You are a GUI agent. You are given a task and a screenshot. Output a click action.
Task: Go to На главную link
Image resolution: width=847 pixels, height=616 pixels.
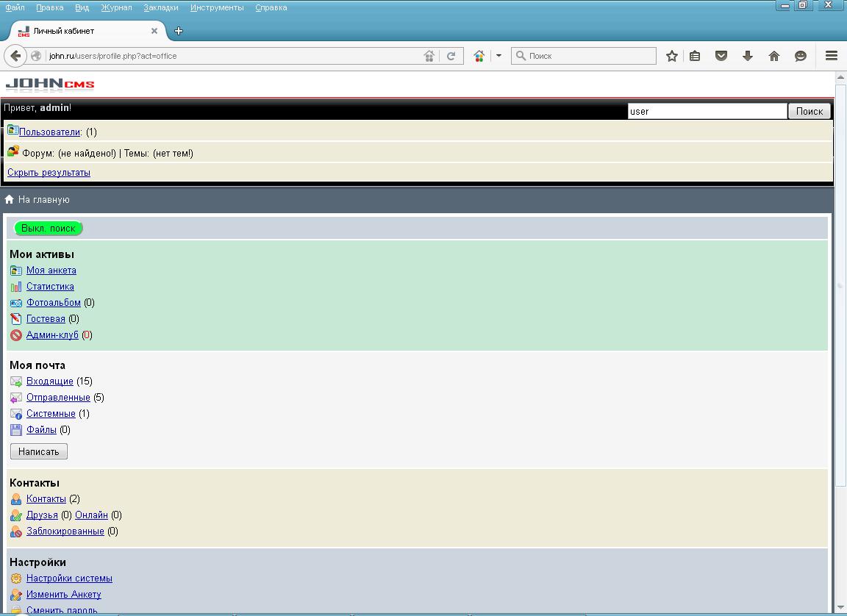point(44,200)
